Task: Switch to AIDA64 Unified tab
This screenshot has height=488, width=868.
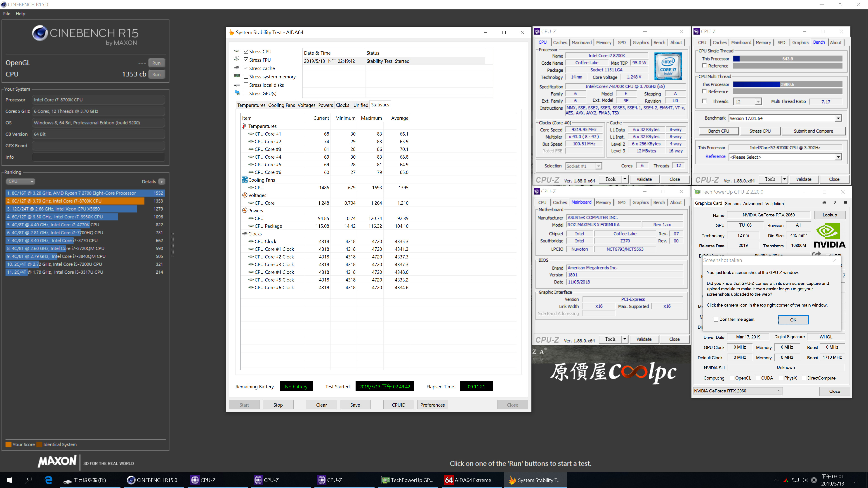Action: 361,105
